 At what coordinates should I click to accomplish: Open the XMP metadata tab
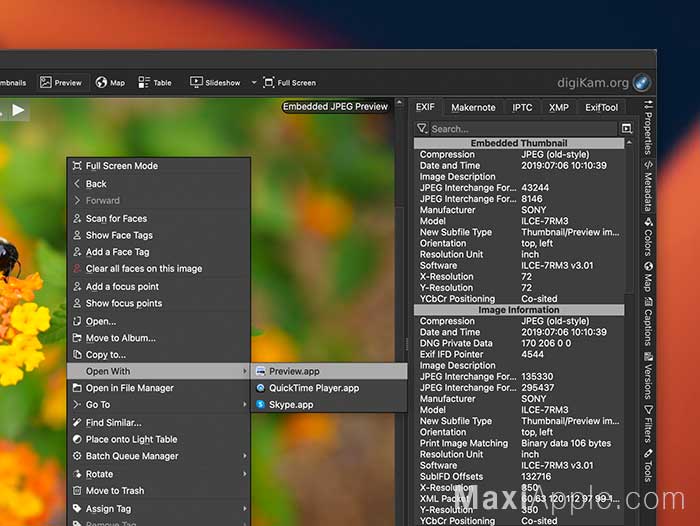558,107
